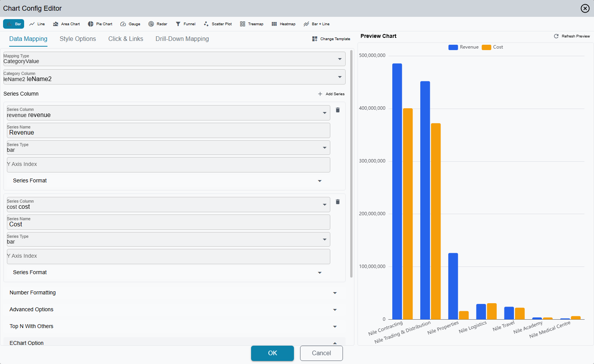Click the Change Template button
This screenshot has width=594, height=364.
[331, 39]
